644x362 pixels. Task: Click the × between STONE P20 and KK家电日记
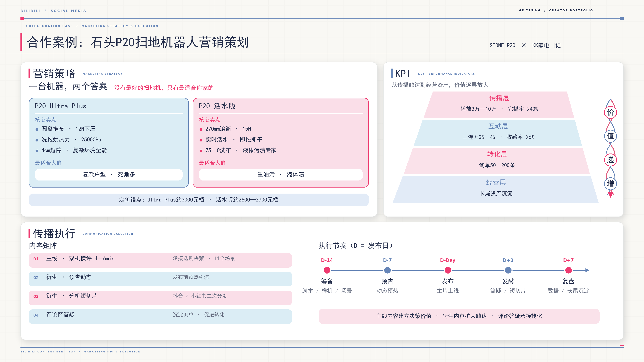point(524,45)
